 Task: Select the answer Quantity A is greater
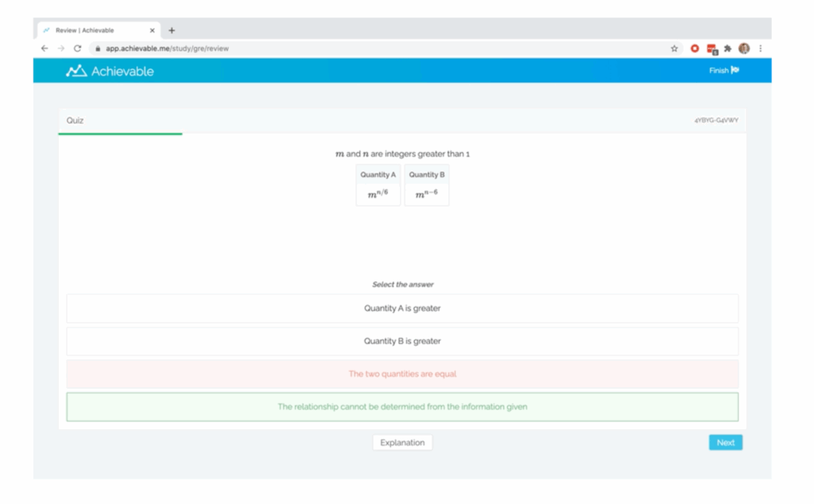(402, 308)
